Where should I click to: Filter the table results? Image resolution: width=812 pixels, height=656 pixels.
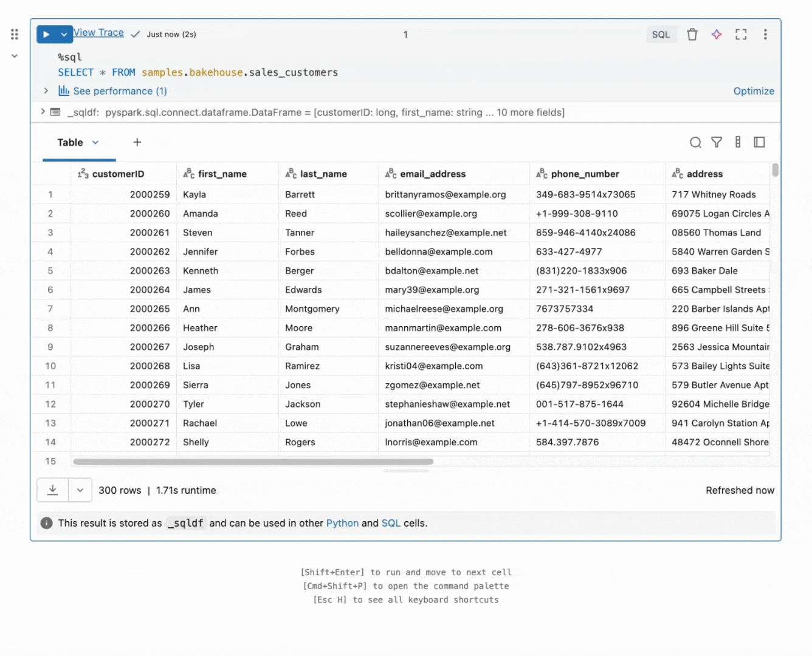click(x=717, y=142)
